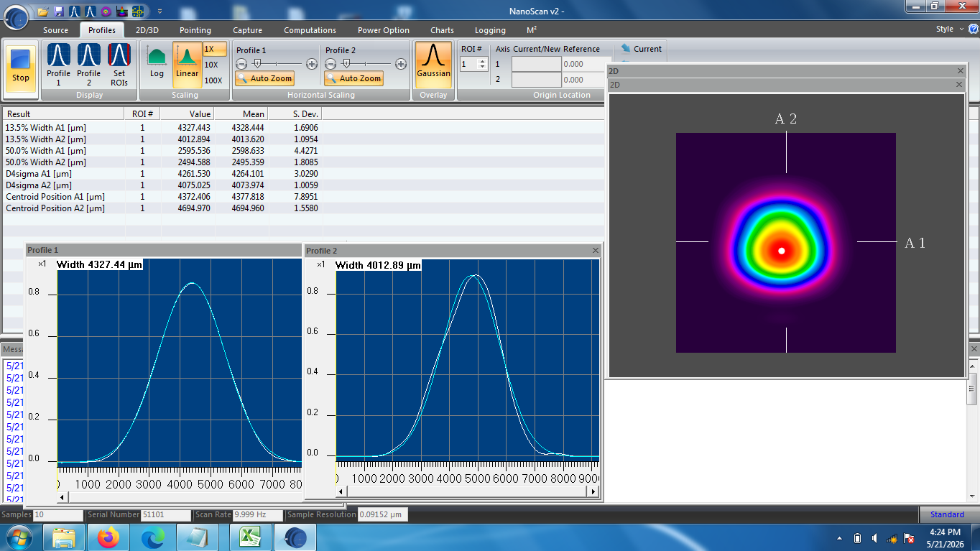Click the Current origin location button
The width and height of the screenshot is (980, 551).
click(641, 49)
